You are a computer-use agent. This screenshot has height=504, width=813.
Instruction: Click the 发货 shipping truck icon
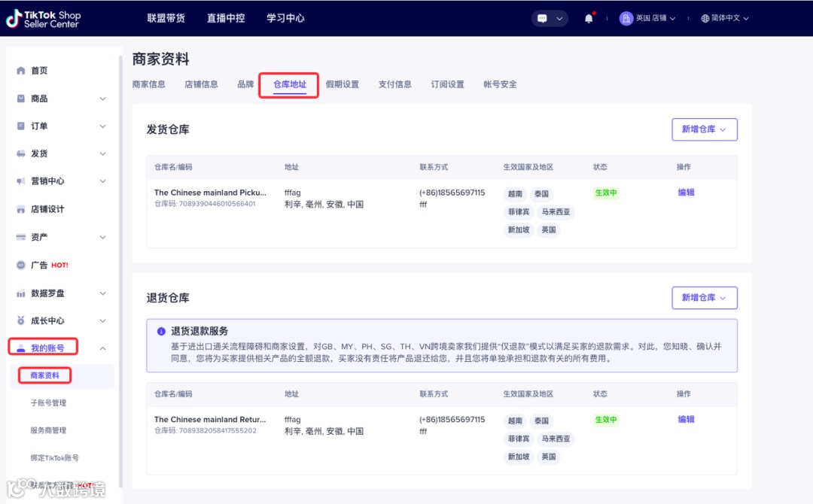click(x=21, y=153)
